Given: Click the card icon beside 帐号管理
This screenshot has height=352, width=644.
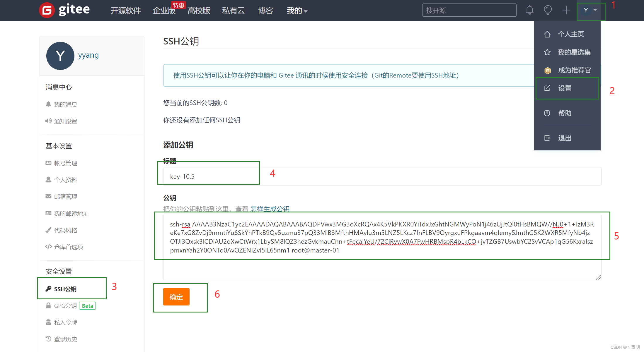Looking at the screenshot, I should [48, 163].
